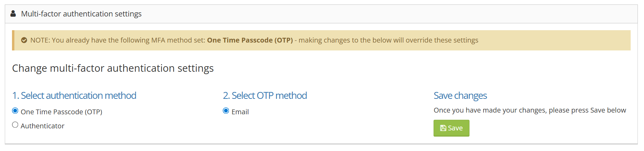Click the 'Multi-factor authentication settings' panel title
The image size is (644, 151).
pos(81,14)
